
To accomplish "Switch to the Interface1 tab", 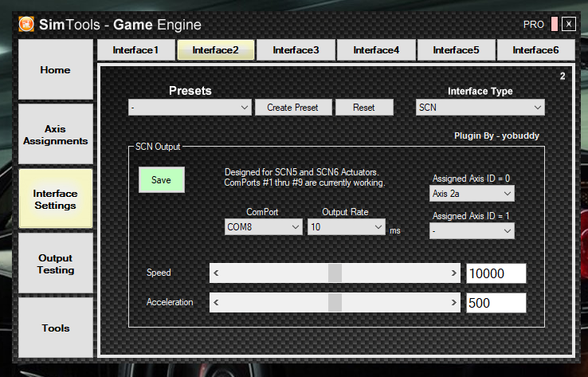I will pyautogui.click(x=136, y=50).
